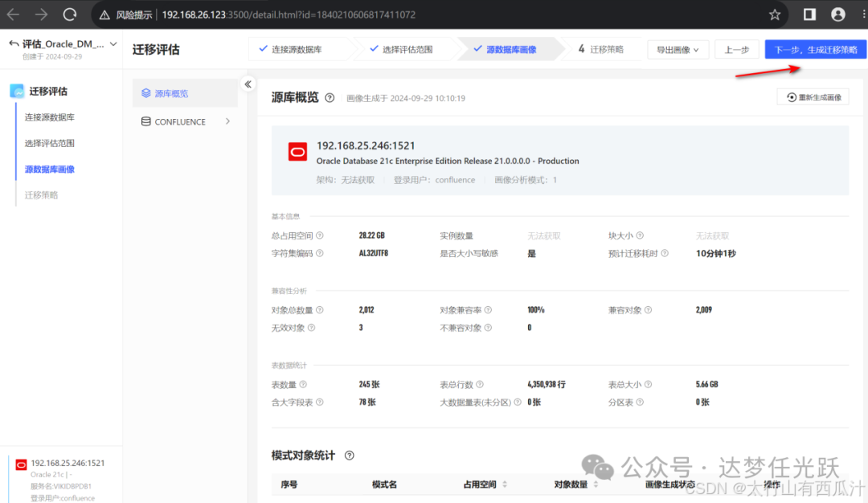Image resolution: width=868 pixels, height=503 pixels.
Task: Select the 源库概览 panel item
Action: pos(185,93)
